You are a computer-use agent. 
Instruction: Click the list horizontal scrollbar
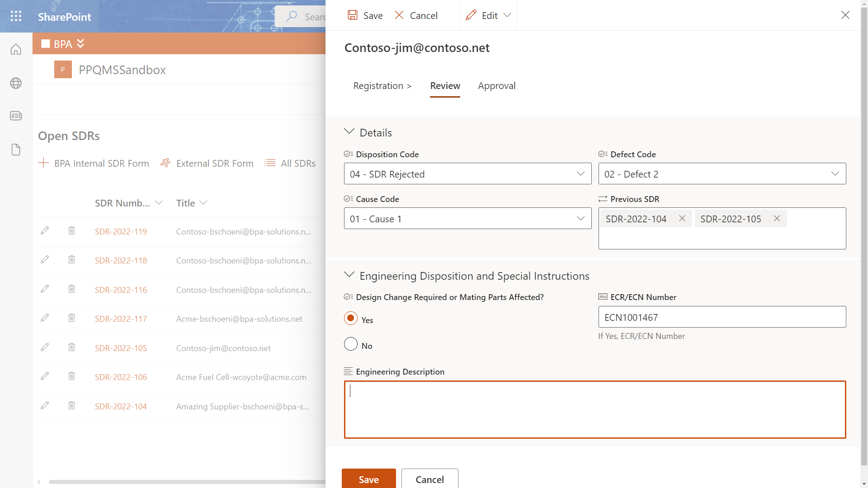point(186,482)
